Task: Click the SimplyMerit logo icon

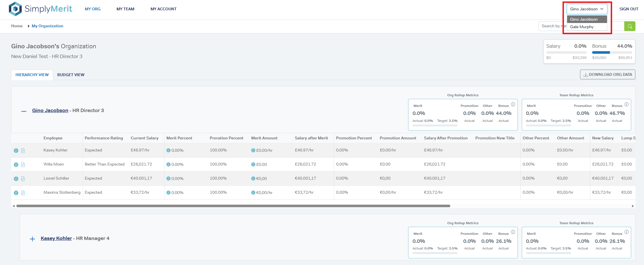Action: click(x=15, y=9)
